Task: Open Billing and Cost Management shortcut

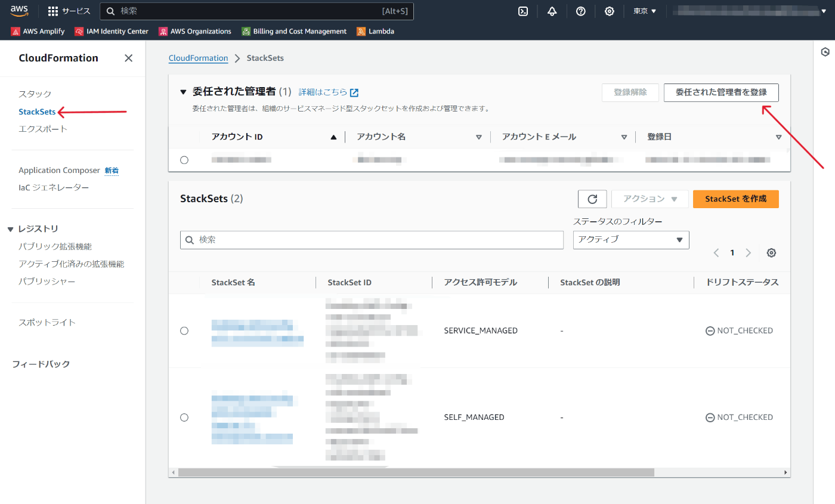Action: click(x=294, y=32)
